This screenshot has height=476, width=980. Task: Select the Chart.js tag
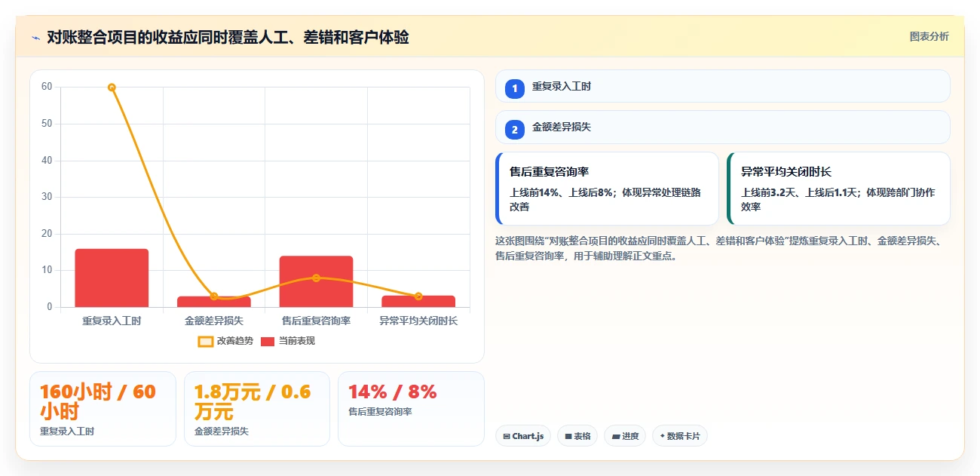523,436
